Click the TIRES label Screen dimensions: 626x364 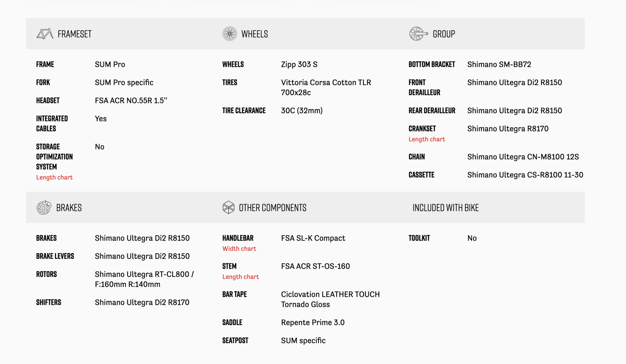tap(230, 82)
